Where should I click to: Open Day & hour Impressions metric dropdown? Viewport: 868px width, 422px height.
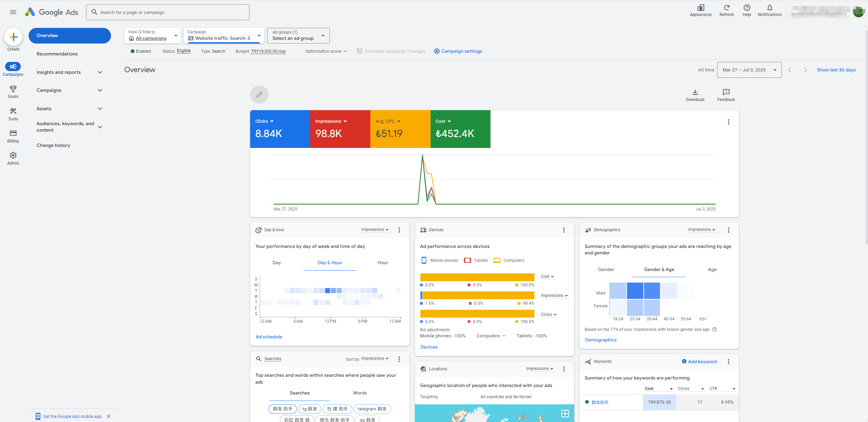coord(375,230)
